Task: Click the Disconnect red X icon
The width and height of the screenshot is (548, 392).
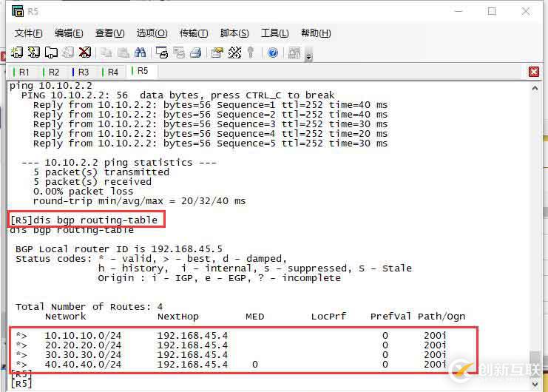Action: click(x=85, y=53)
